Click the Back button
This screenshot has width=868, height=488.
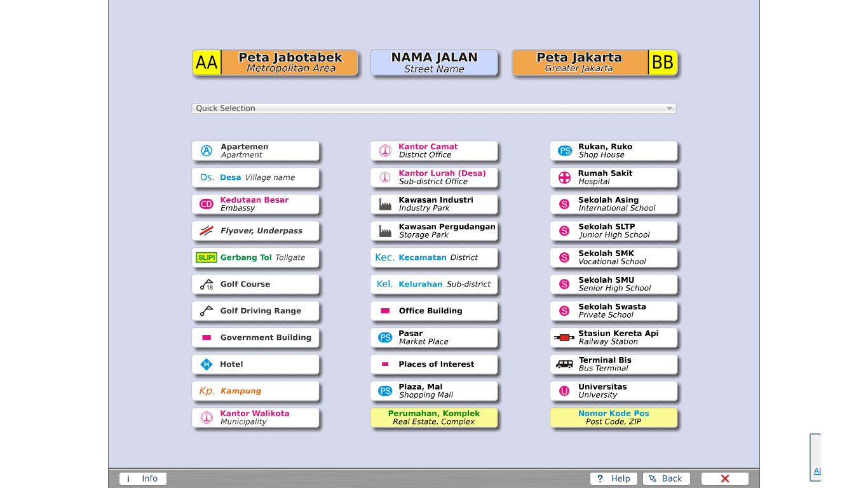click(x=666, y=478)
